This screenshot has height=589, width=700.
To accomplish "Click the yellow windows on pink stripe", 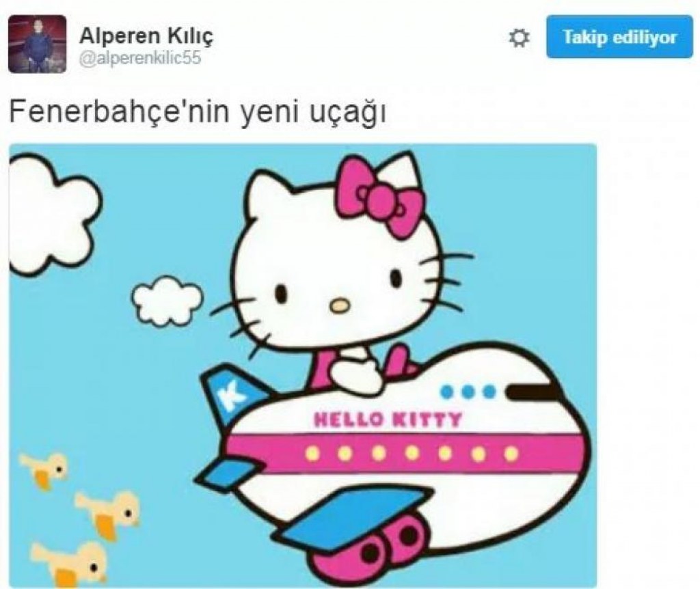I will 412,453.
